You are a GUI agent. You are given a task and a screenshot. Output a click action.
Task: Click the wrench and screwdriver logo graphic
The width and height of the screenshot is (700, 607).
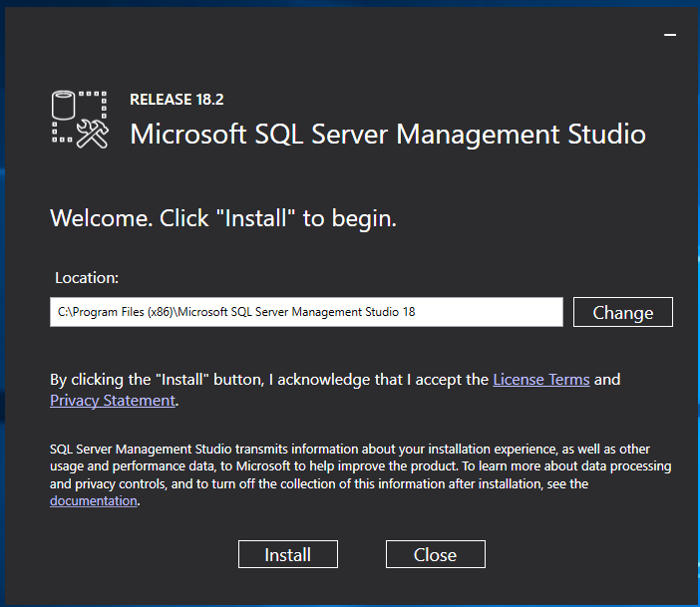(92, 135)
